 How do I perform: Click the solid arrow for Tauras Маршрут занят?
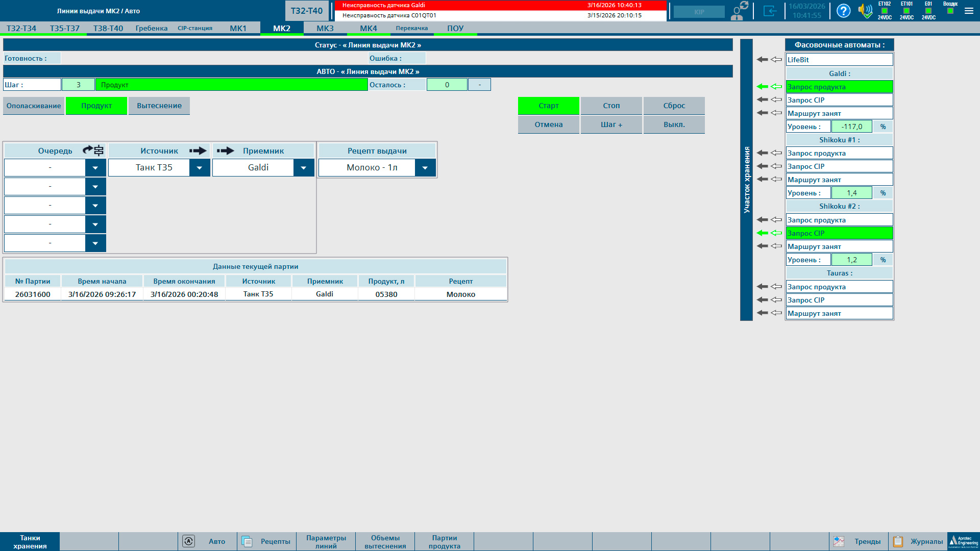(x=763, y=313)
